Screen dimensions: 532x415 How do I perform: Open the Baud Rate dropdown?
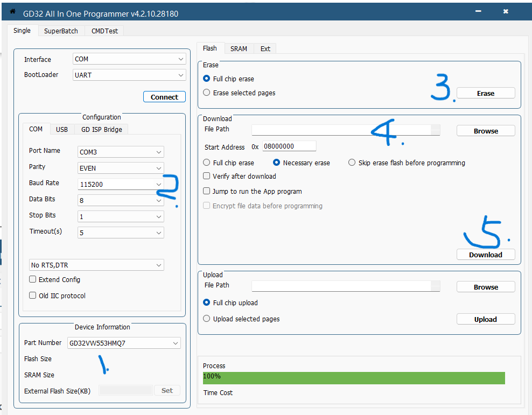[121, 184]
